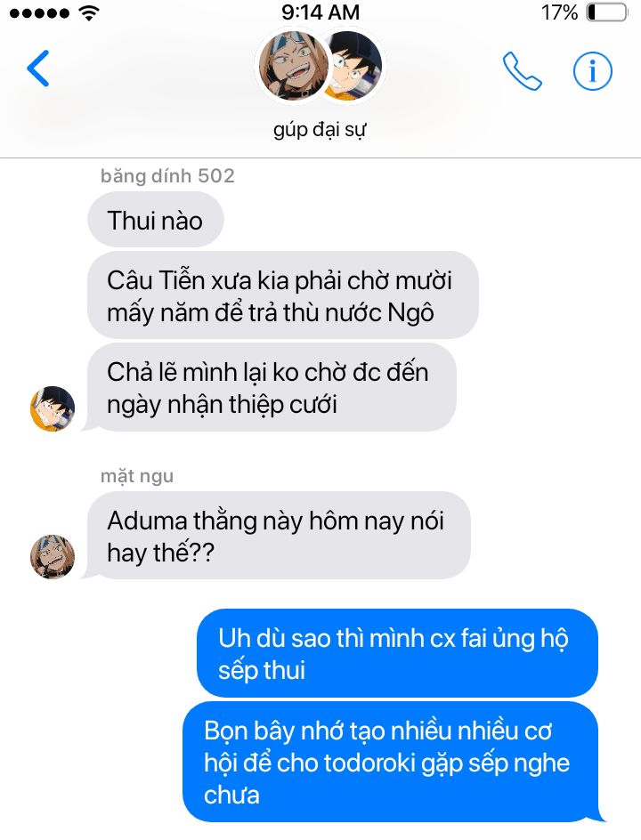Tap the Wi-Fi status icon
This screenshot has height=840, width=641.
(x=89, y=12)
